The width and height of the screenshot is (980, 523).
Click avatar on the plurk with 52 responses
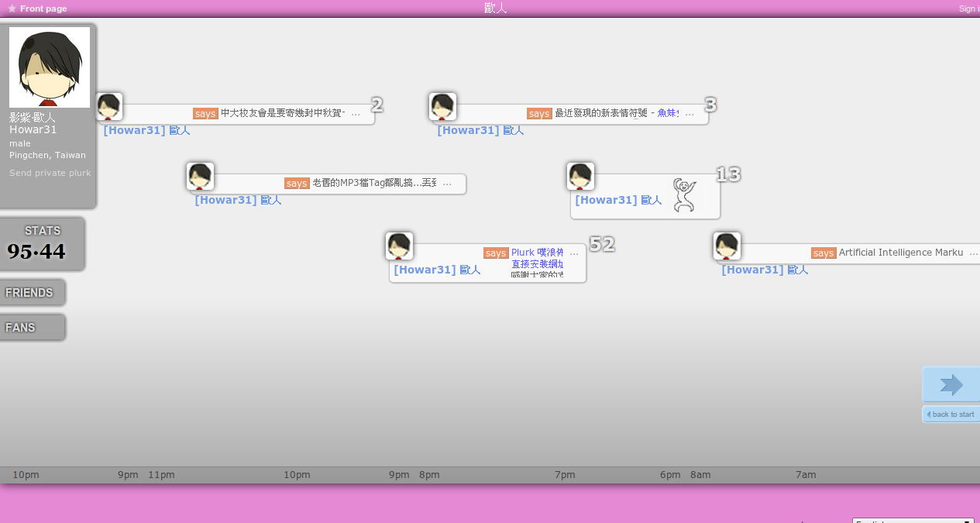pyautogui.click(x=399, y=246)
